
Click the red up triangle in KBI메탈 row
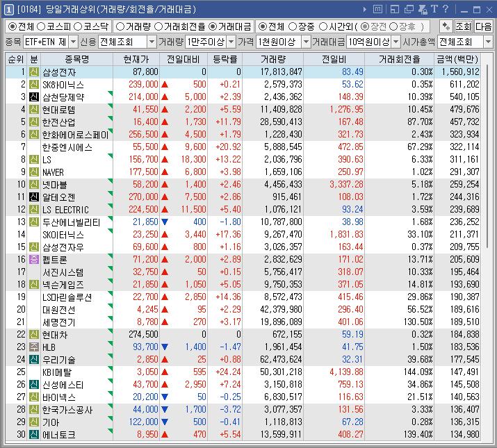coord(165,372)
